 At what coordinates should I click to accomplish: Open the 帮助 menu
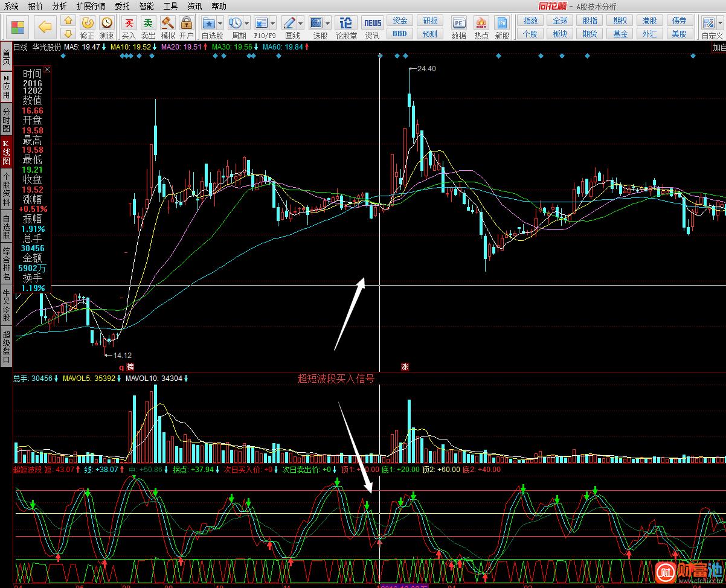219,6
